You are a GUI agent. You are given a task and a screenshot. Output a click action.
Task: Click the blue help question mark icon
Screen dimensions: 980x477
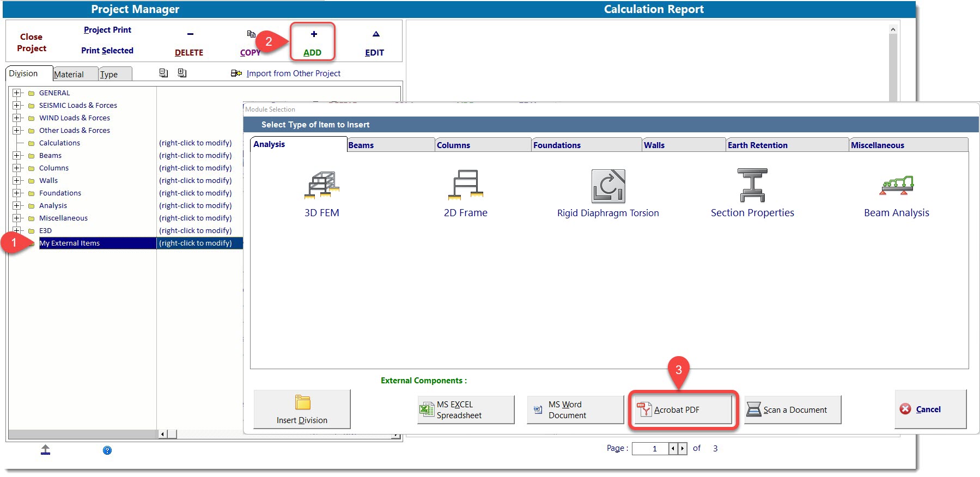pos(107,450)
